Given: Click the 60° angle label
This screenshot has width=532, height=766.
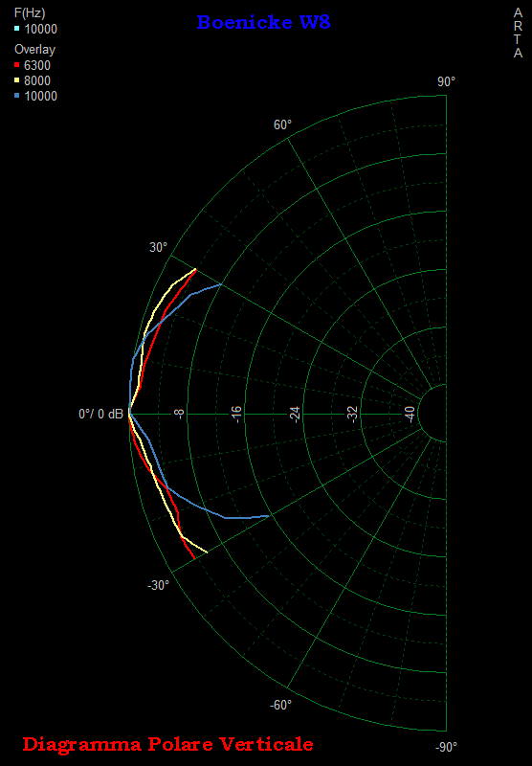Looking at the screenshot, I should 282,125.
